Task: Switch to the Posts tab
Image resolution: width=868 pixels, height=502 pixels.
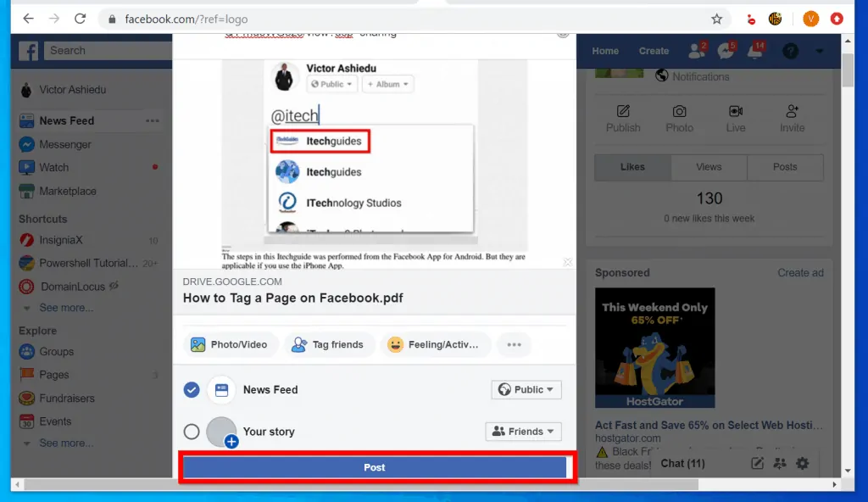Action: pyautogui.click(x=785, y=167)
